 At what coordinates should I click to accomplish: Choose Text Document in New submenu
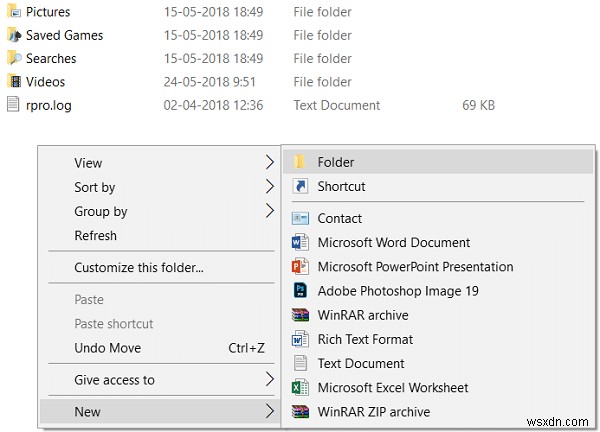pos(361,363)
